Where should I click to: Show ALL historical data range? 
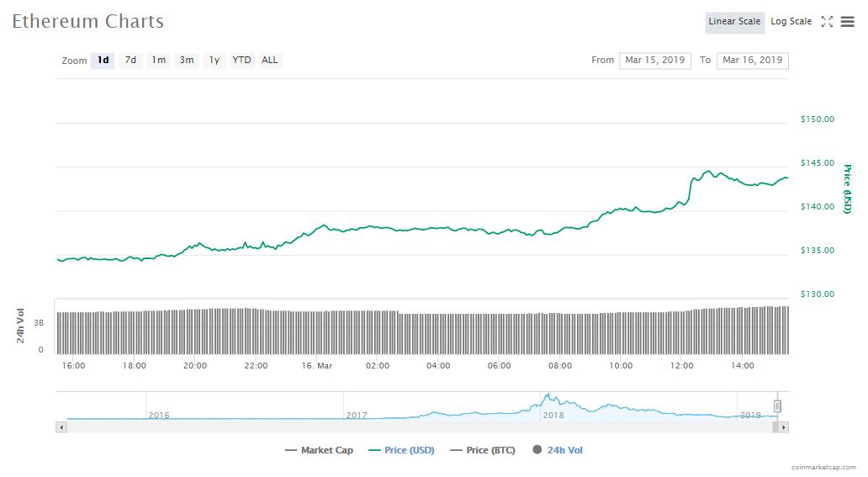pyautogui.click(x=269, y=61)
